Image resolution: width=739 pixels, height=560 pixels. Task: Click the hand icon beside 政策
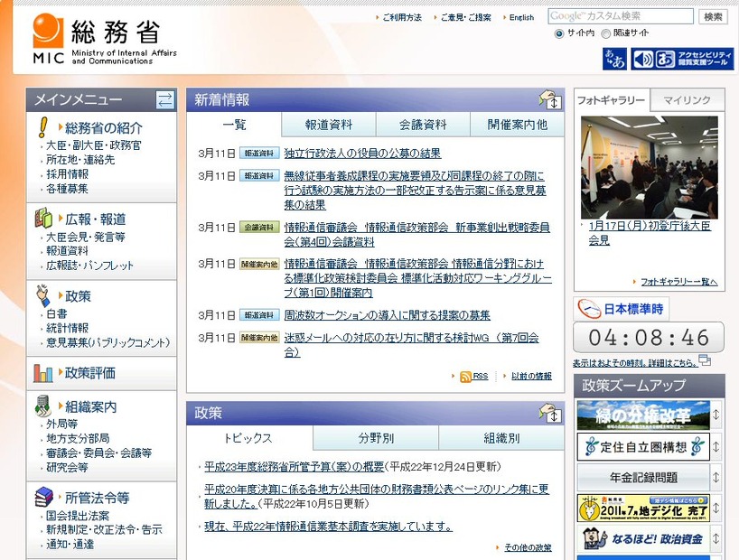[x=42, y=294]
